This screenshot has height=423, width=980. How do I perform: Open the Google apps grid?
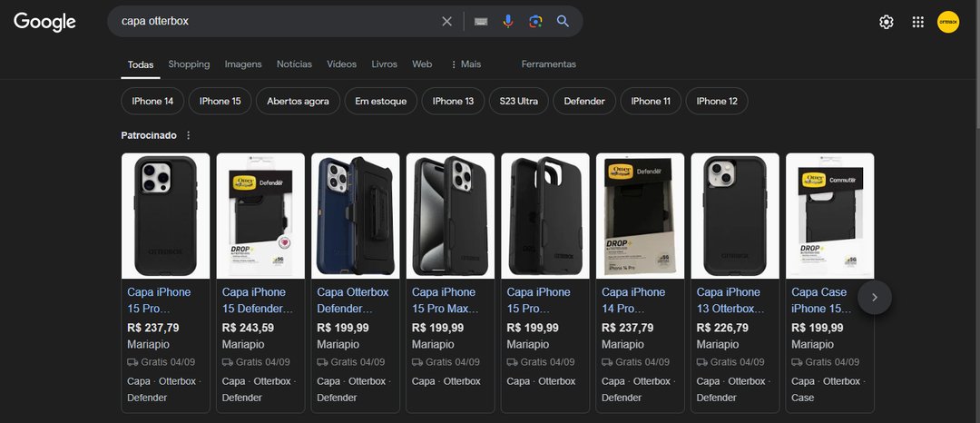coord(917,22)
